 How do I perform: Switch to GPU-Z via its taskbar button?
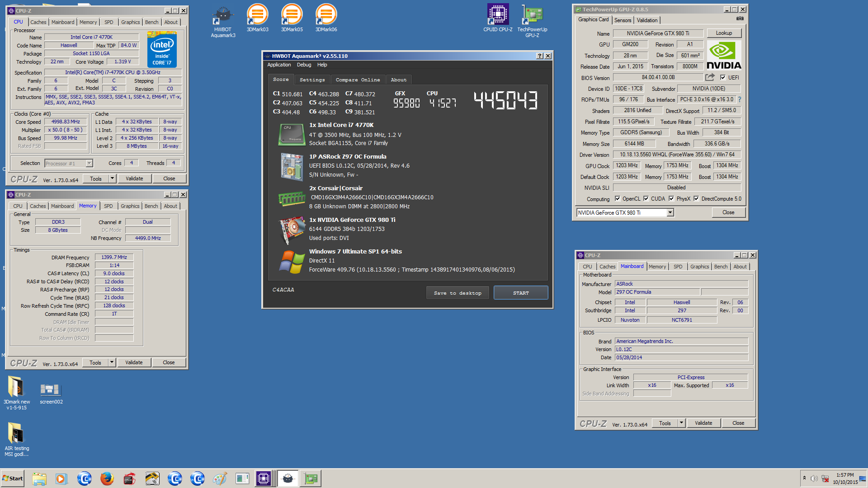(x=311, y=479)
